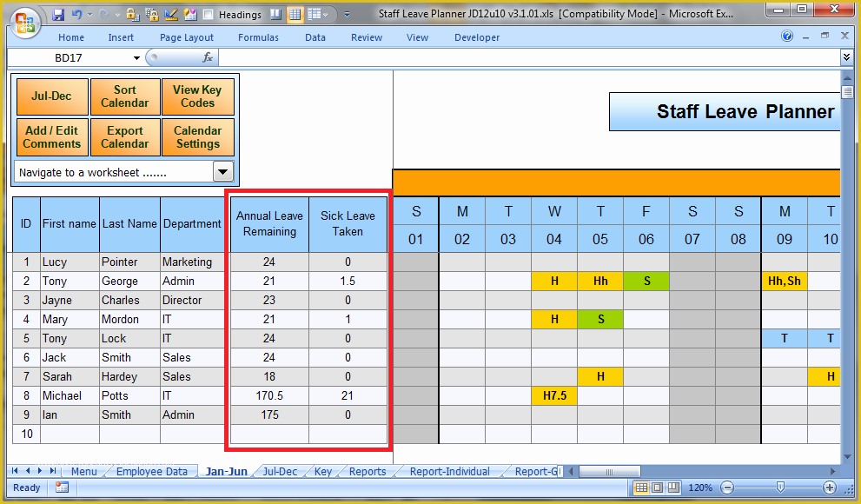Click the Normal view icon in status bar
The width and height of the screenshot is (861, 504).
(x=641, y=487)
